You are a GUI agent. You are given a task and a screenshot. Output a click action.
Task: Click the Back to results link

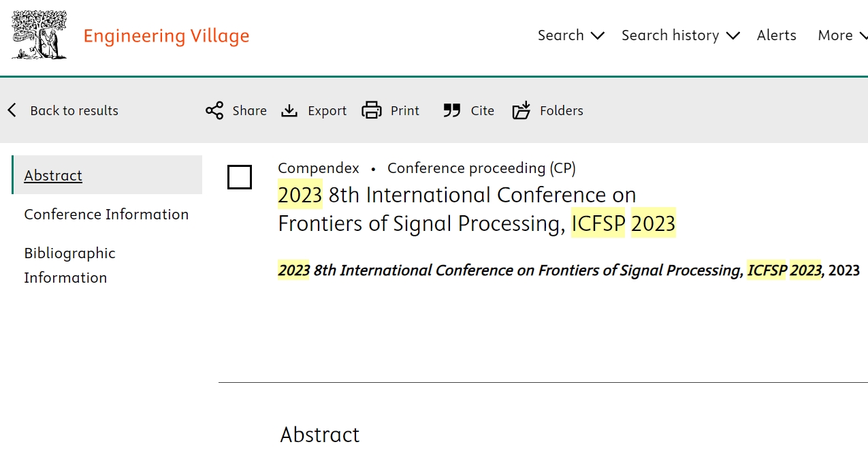pos(74,110)
